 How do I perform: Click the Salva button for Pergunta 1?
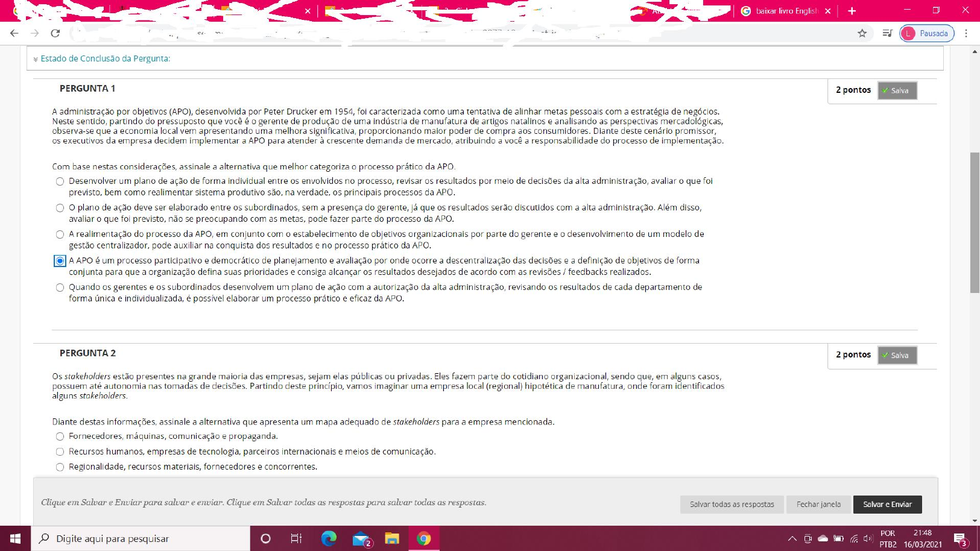point(897,90)
